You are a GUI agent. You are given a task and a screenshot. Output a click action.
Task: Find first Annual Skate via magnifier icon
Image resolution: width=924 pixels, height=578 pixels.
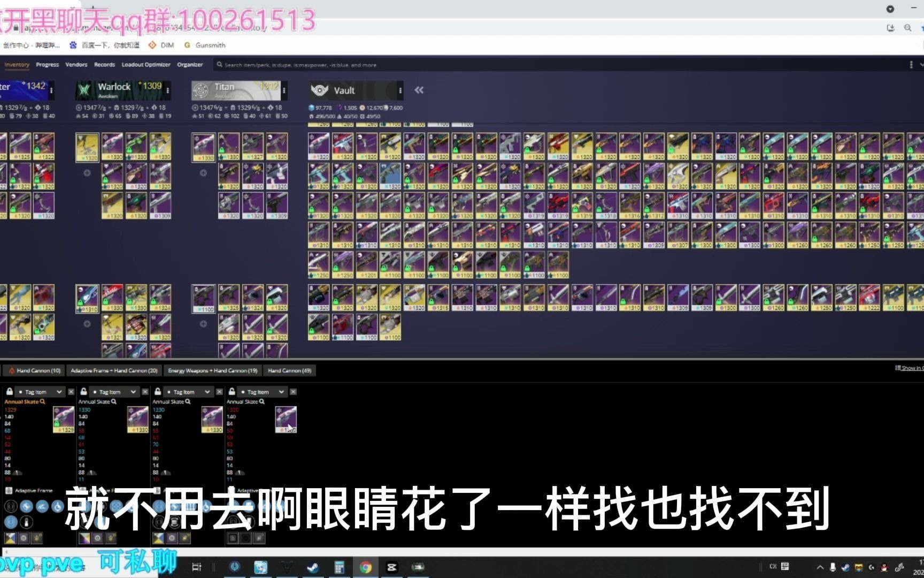click(42, 401)
